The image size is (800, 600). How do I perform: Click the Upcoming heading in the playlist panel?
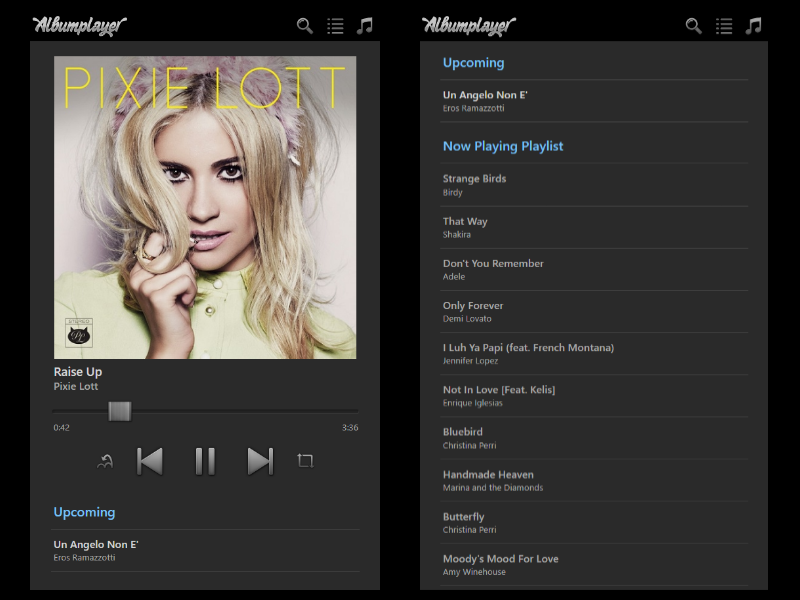click(x=473, y=63)
